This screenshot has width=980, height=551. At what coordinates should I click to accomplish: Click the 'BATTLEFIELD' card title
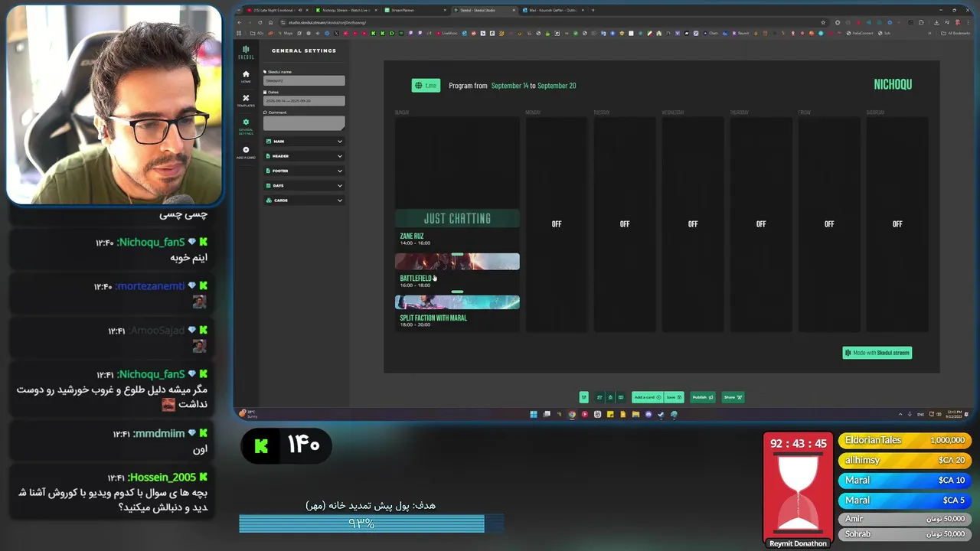(416, 279)
